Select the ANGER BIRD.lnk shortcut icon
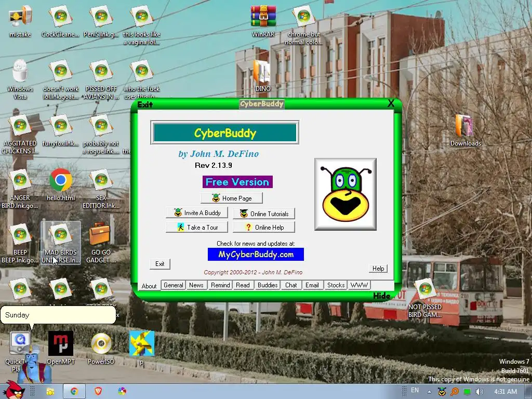 pos(20,189)
